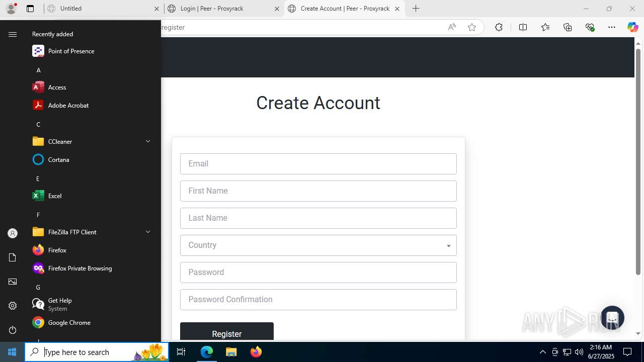Click the First Name field
Image resolution: width=644 pixels, height=362 pixels.
click(318, 191)
